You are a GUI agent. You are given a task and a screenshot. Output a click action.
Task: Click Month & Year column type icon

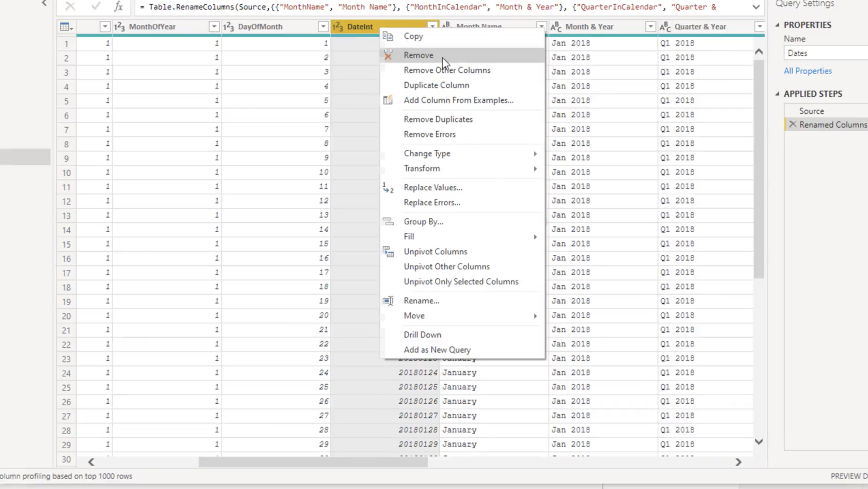coord(556,27)
